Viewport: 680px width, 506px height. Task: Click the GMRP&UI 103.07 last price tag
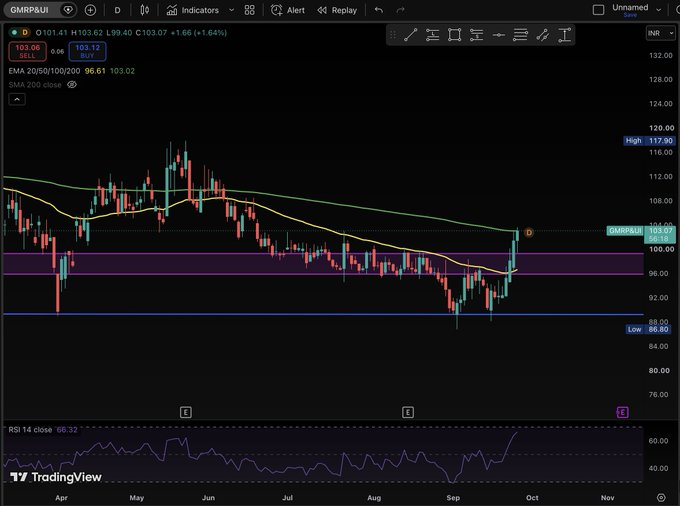point(641,231)
